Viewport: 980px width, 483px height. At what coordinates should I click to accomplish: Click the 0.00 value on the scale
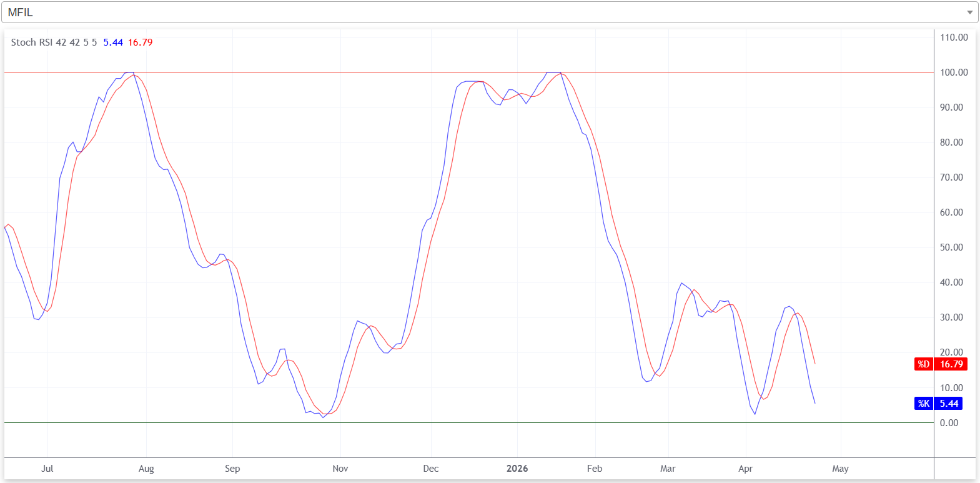[949, 423]
